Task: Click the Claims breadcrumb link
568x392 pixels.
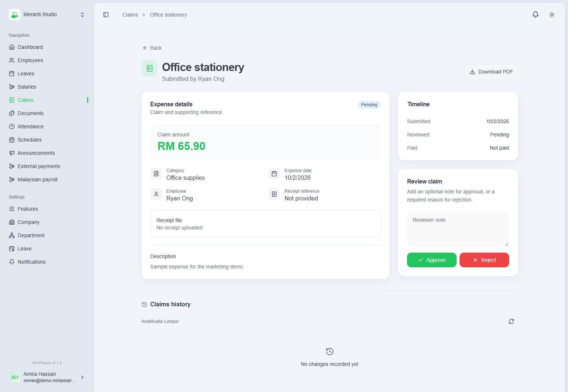Action: 130,15
